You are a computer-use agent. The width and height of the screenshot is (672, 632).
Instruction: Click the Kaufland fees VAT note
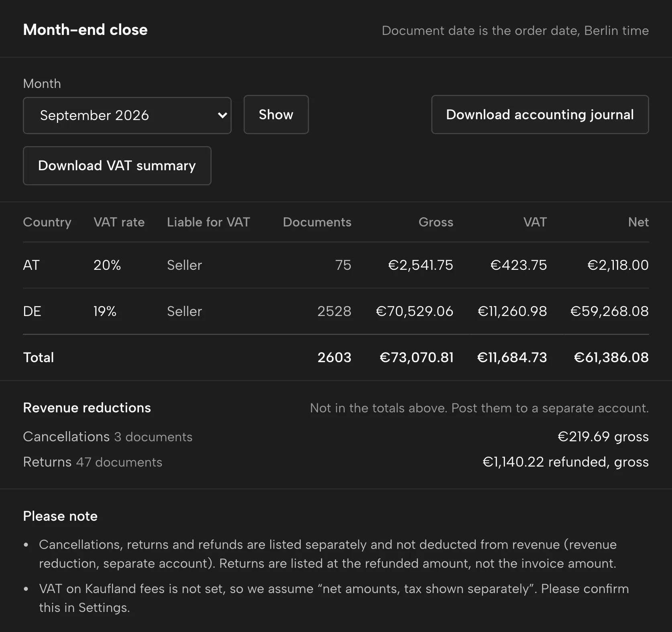(x=334, y=598)
